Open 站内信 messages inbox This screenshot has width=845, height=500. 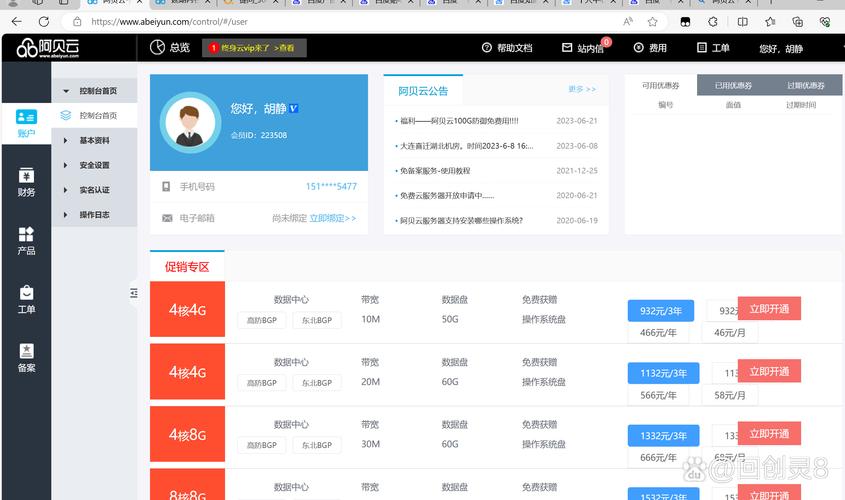pos(584,48)
